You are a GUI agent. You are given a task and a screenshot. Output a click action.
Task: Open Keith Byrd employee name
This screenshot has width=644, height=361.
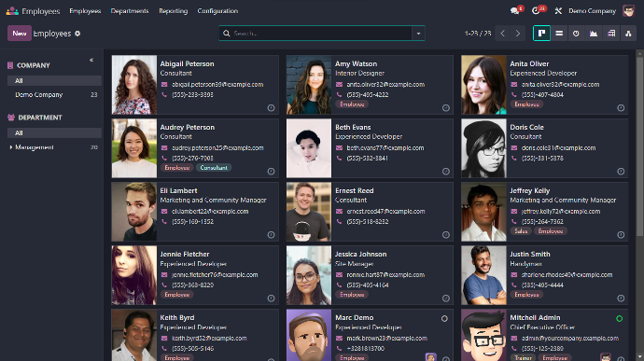[x=177, y=317]
